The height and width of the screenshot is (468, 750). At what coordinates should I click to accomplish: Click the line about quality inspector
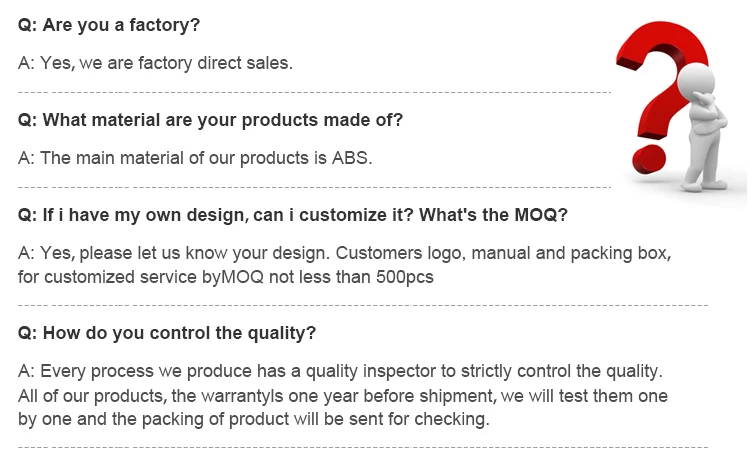340,372
